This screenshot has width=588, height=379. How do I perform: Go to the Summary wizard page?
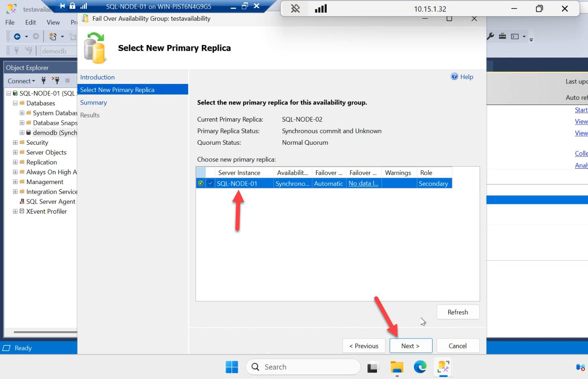pyautogui.click(x=93, y=103)
